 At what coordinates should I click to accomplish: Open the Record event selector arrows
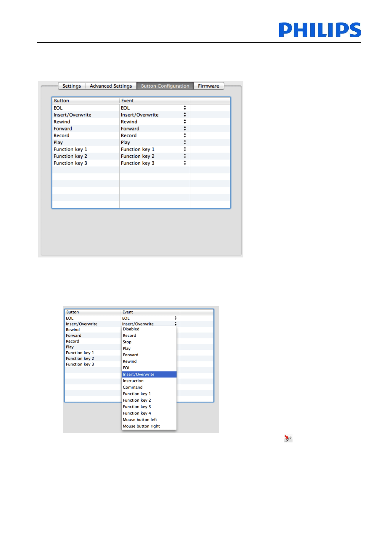[x=185, y=135]
